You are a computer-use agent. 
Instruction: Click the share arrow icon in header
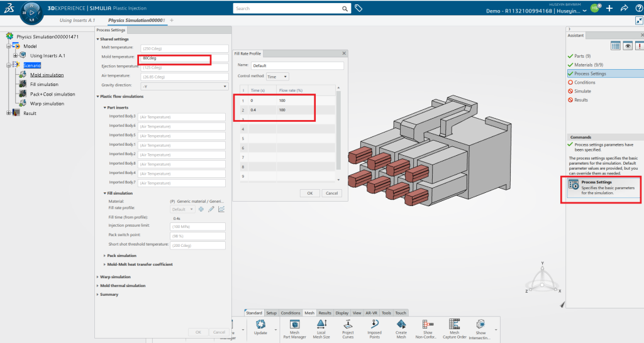[x=624, y=9]
